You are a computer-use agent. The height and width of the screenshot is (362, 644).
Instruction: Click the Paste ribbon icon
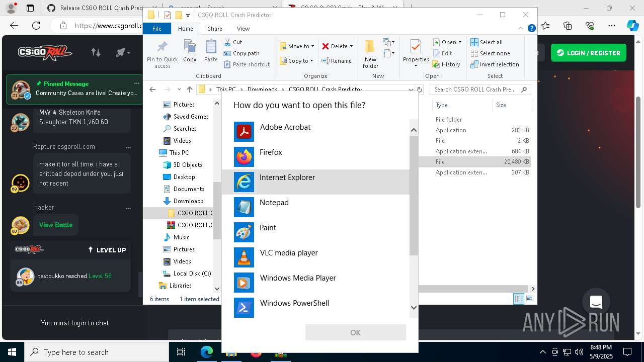[211, 51]
